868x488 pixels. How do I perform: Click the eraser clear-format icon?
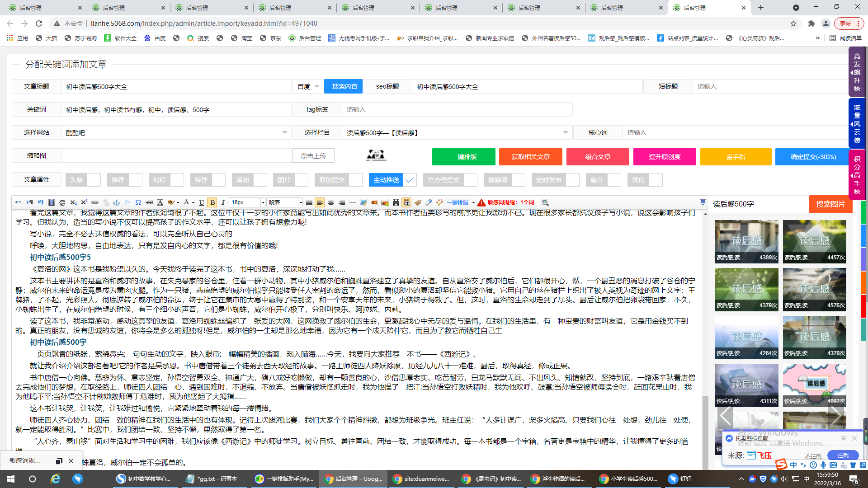[x=429, y=202]
